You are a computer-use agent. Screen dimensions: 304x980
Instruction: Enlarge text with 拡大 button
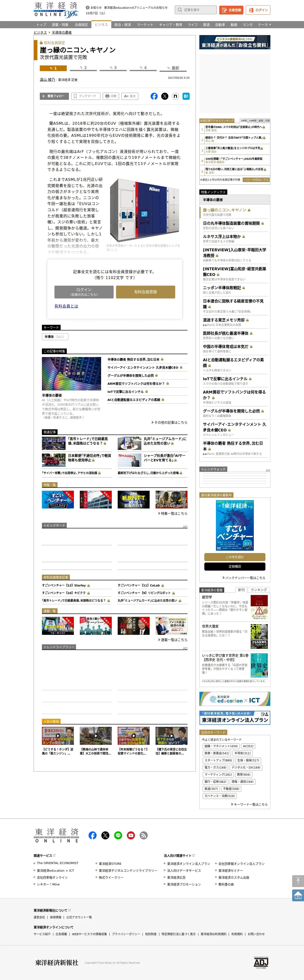(130, 96)
